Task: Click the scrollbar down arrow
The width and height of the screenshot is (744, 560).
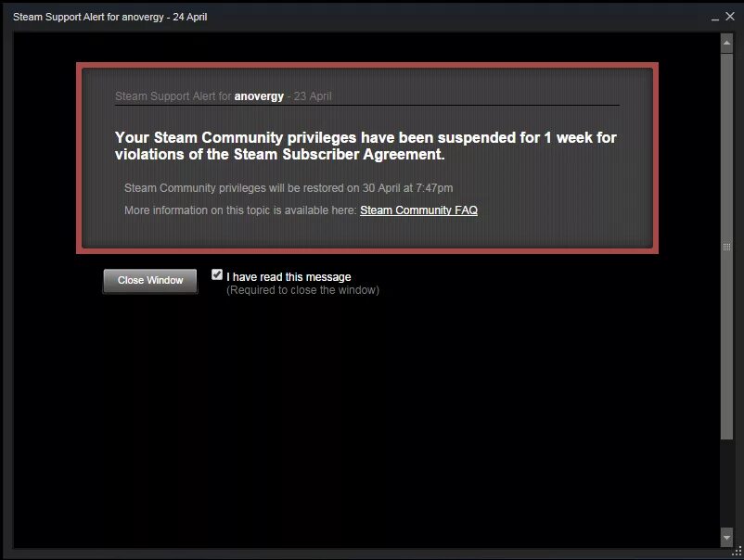Action: click(726, 537)
